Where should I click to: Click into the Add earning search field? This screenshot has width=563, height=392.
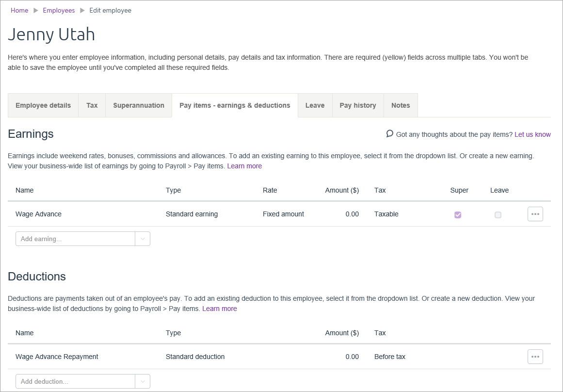click(75, 239)
